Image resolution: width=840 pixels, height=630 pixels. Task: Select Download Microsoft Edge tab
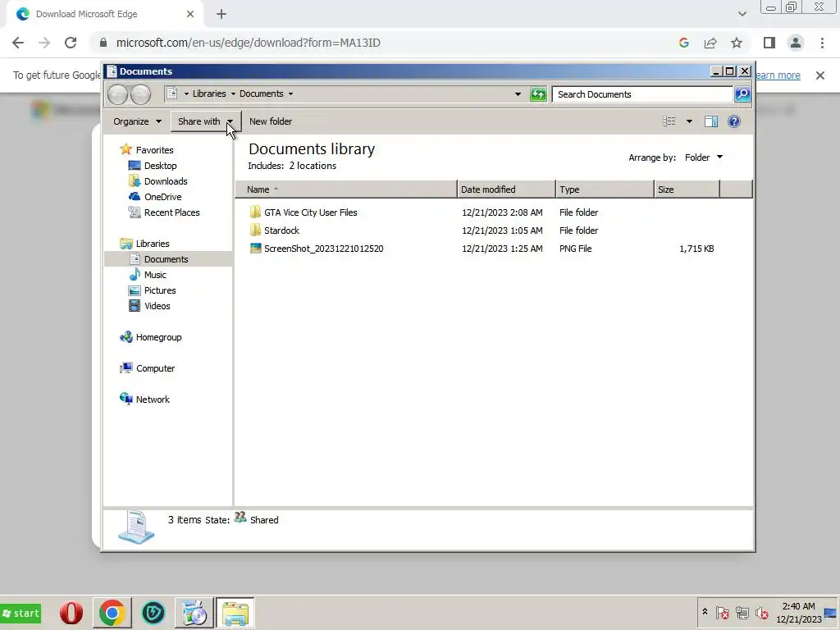(x=104, y=15)
